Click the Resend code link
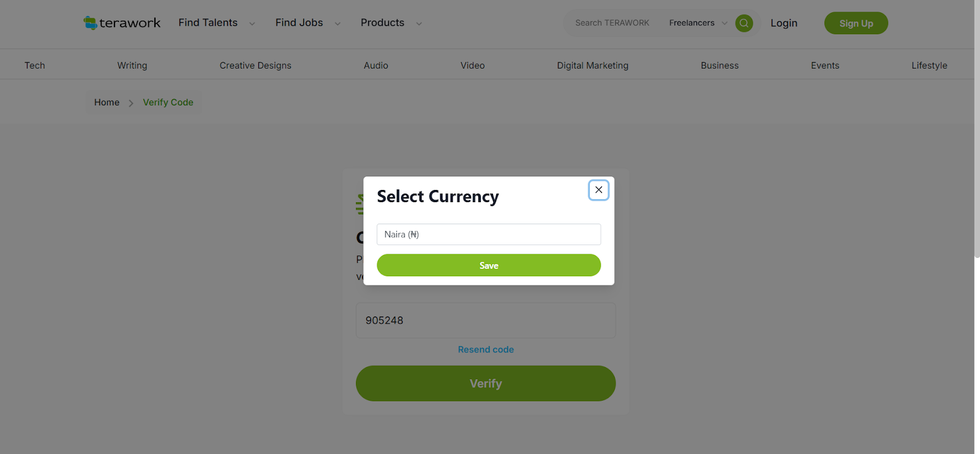Image resolution: width=980 pixels, height=454 pixels. (x=486, y=350)
